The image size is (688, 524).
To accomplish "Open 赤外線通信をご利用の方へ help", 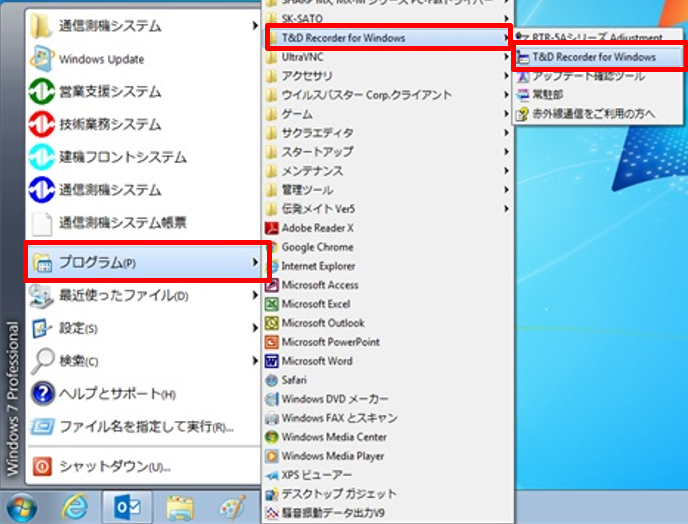I will (x=598, y=114).
